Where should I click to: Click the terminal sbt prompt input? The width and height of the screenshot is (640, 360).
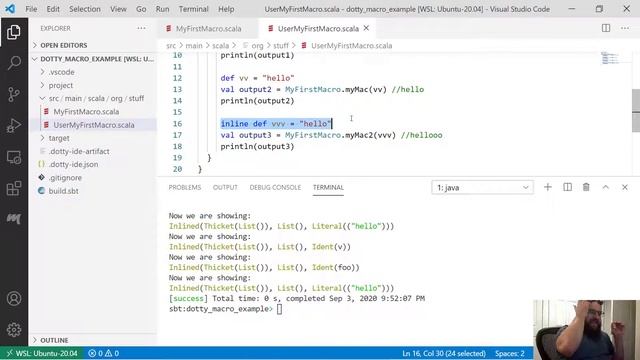pyautogui.click(x=279, y=309)
